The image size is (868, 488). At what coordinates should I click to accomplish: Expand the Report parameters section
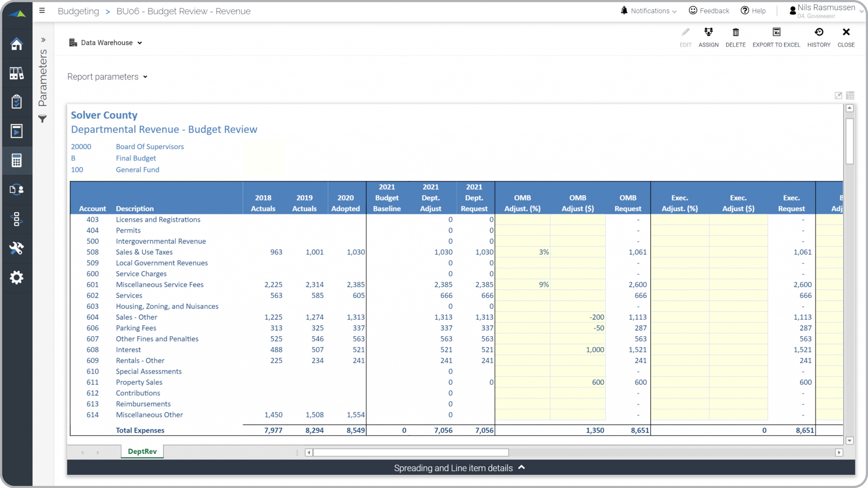tap(107, 77)
